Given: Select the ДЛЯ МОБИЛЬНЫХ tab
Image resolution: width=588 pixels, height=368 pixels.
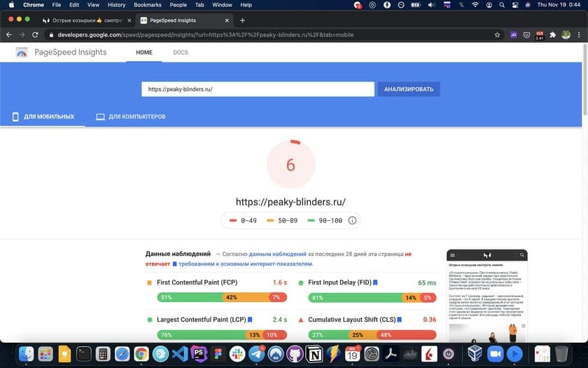Looking at the screenshot, I should click(x=43, y=117).
